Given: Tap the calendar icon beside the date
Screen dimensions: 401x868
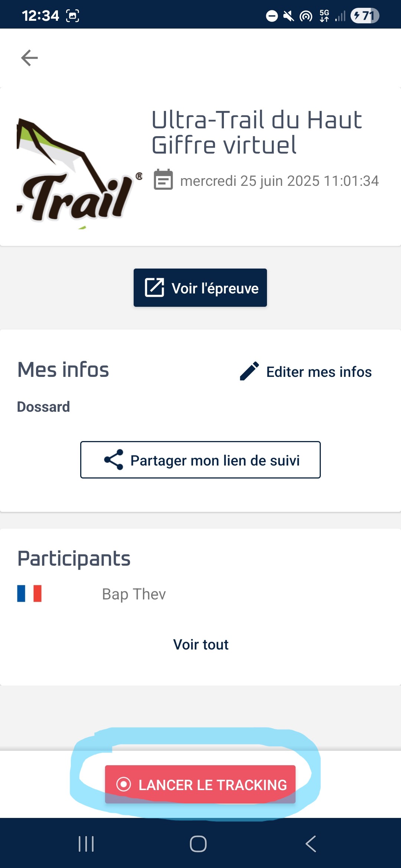Looking at the screenshot, I should [x=163, y=180].
